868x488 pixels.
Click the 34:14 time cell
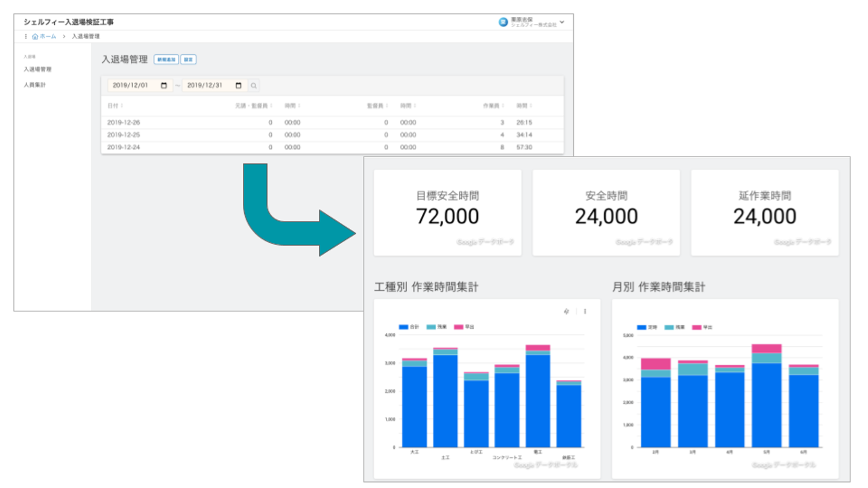point(524,135)
